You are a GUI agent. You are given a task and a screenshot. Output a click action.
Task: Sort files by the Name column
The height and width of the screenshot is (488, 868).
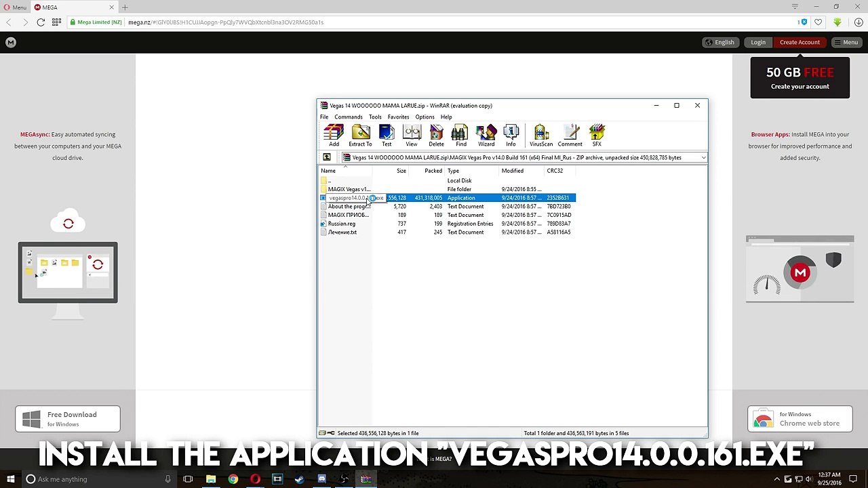pos(345,171)
